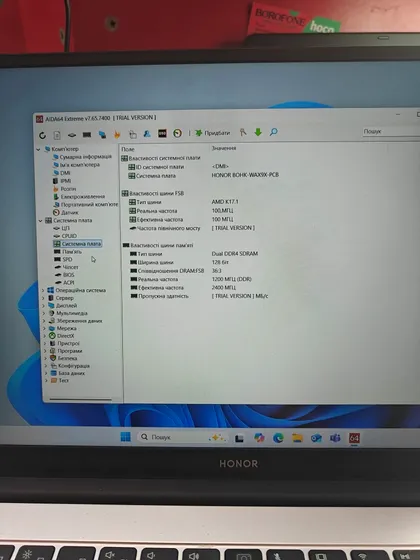Screen dimensions: 420x560
Task: Expand the Сервер tree node
Action: [44, 298]
